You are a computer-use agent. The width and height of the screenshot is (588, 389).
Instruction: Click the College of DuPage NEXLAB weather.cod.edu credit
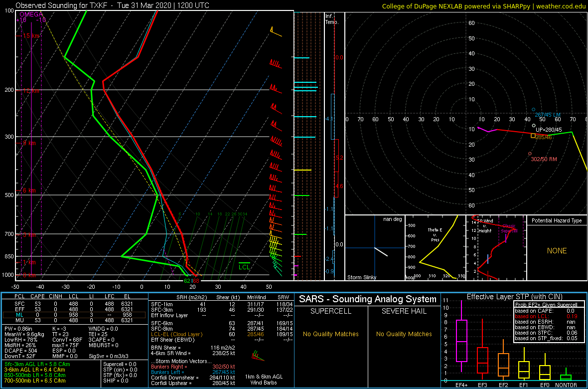coord(484,5)
